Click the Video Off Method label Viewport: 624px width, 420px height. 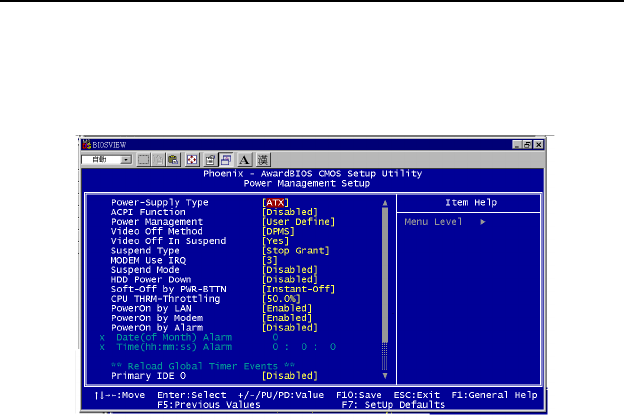(157, 231)
